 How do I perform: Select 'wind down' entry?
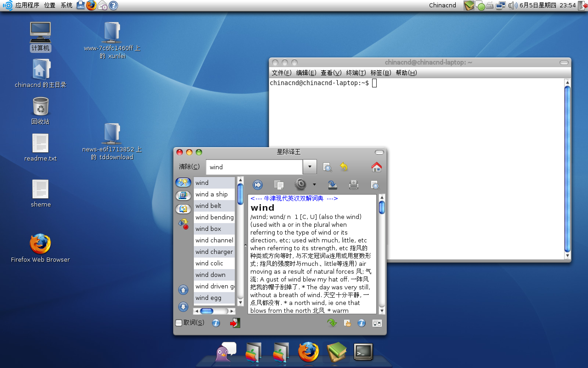(214, 275)
